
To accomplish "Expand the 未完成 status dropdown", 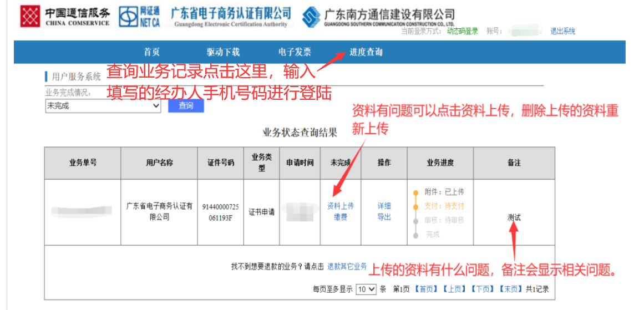I will point(103,106).
